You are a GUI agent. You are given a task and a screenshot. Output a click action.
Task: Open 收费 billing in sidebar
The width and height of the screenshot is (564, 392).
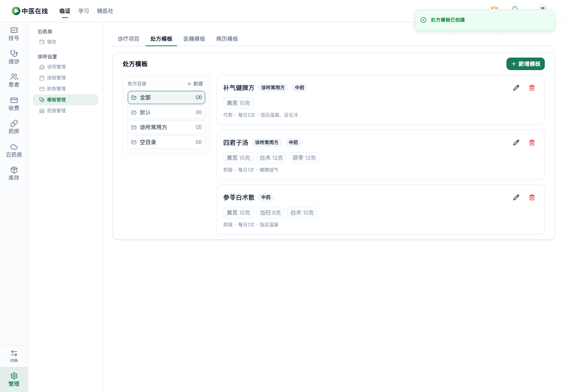(x=14, y=104)
